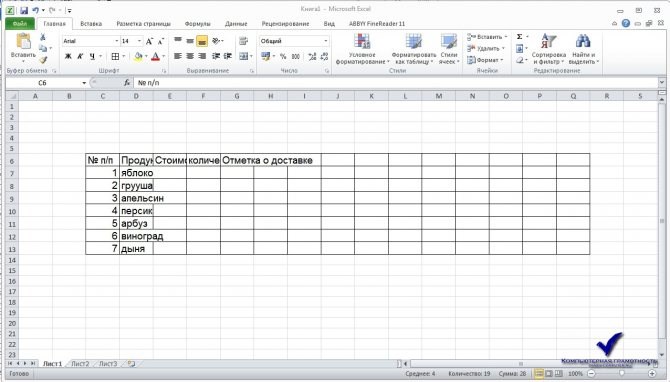Open the Общий number format dropdown
The width and height of the screenshot is (670, 382).
326,41
